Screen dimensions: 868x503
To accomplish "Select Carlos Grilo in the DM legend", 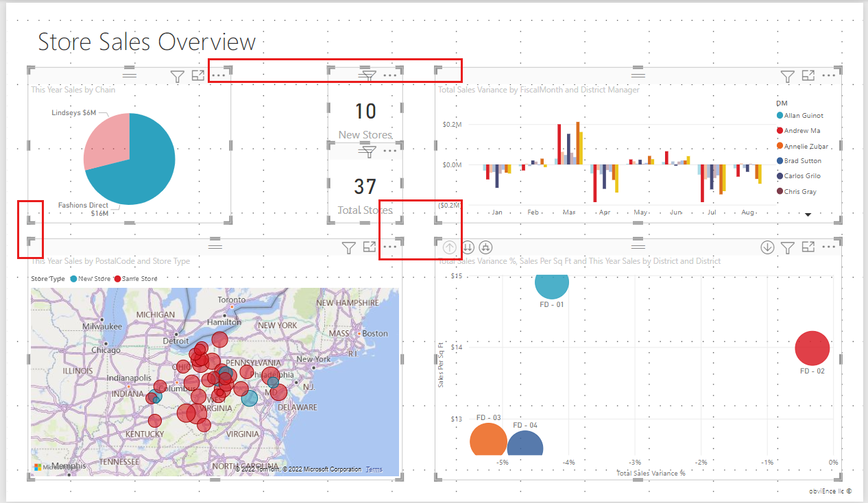I will click(798, 176).
